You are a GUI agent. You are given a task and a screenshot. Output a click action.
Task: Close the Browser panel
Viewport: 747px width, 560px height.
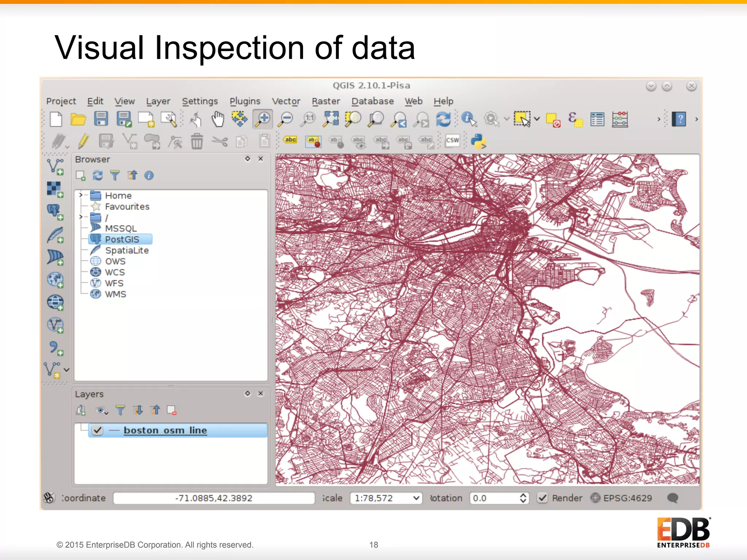click(261, 159)
